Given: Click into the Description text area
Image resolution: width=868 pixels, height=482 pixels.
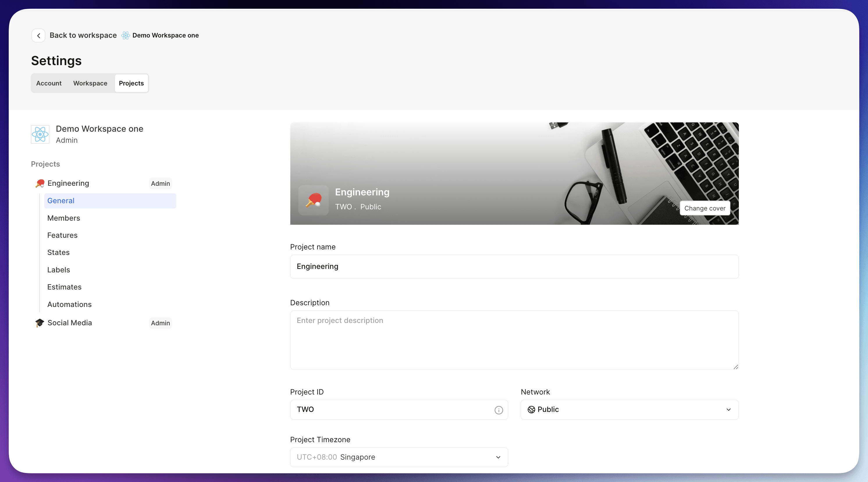Looking at the screenshot, I should point(514,340).
